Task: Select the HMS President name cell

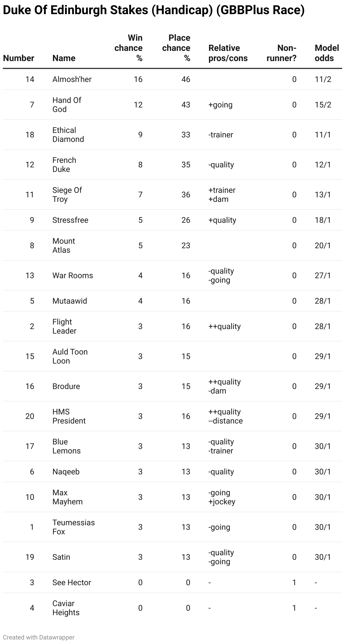Action: 69,416
